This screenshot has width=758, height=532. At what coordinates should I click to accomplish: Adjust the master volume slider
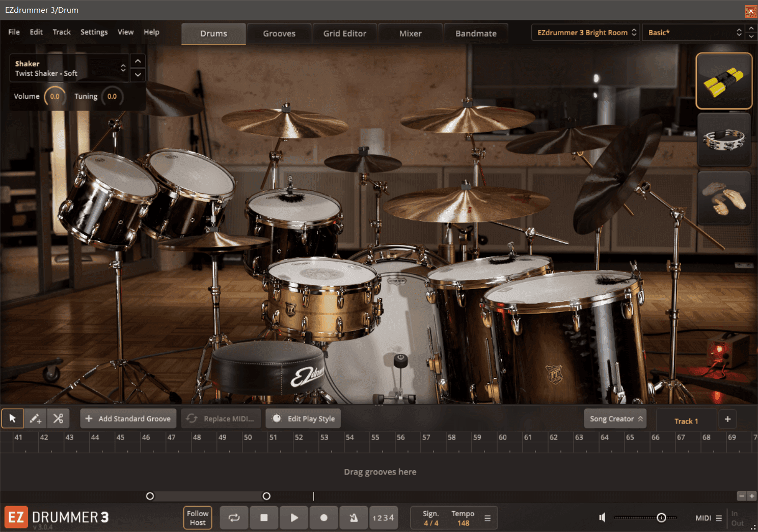(x=661, y=518)
